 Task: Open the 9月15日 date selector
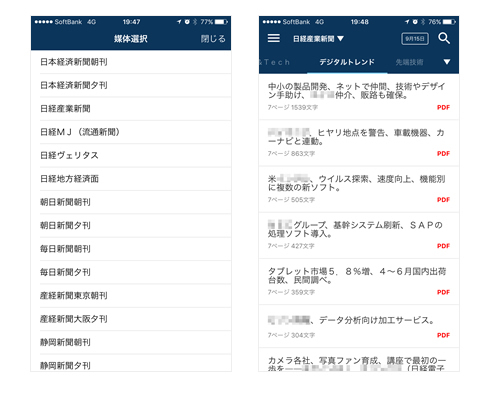coord(415,39)
